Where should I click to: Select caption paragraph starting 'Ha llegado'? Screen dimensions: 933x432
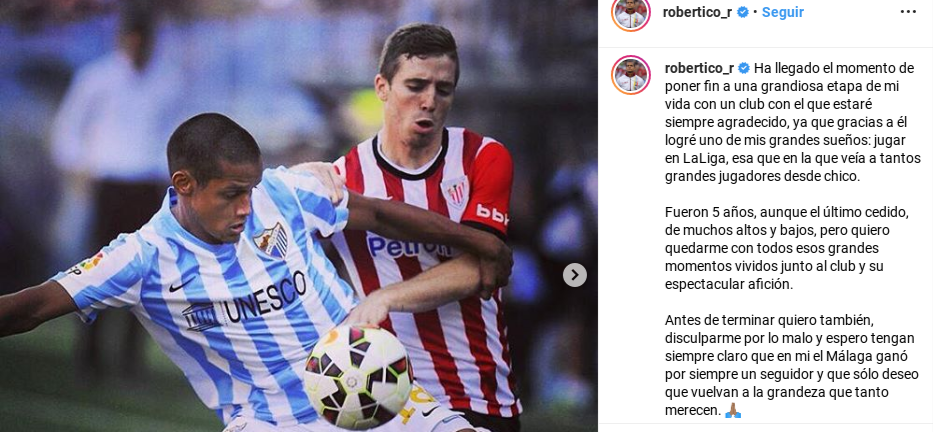(x=793, y=122)
